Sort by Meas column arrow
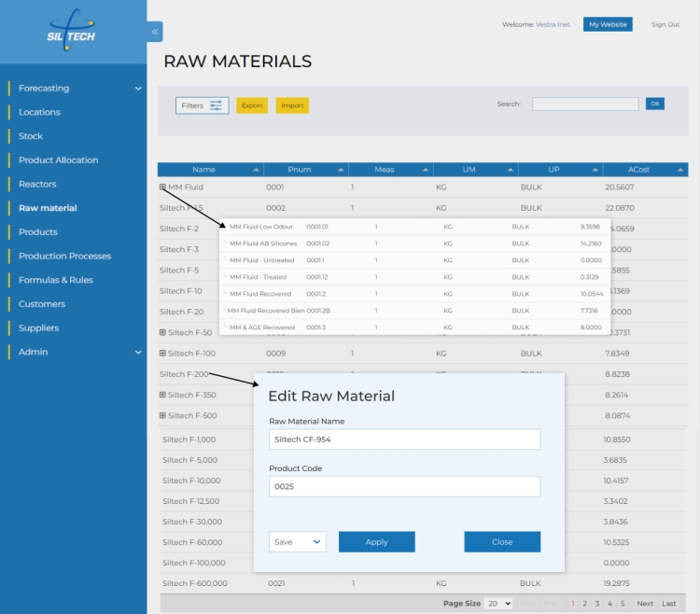Viewport: 700px width, 614px height. [x=426, y=170]
